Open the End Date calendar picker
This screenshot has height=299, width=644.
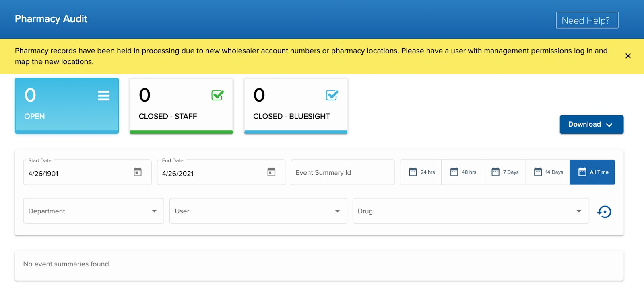tap(271, 172)
